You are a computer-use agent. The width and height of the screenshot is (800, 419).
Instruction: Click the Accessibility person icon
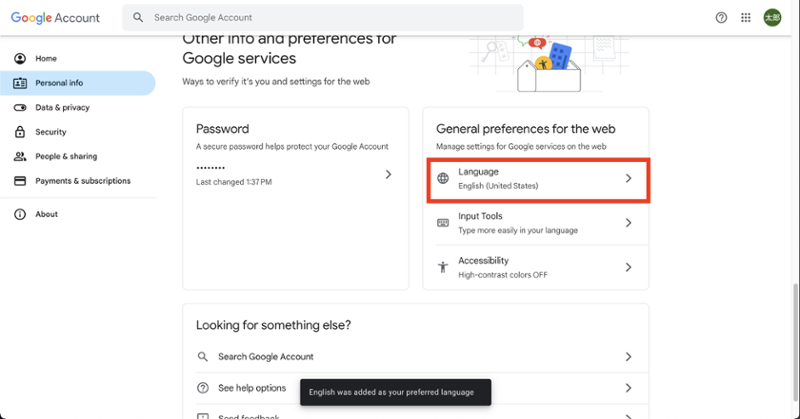[443, 267]
